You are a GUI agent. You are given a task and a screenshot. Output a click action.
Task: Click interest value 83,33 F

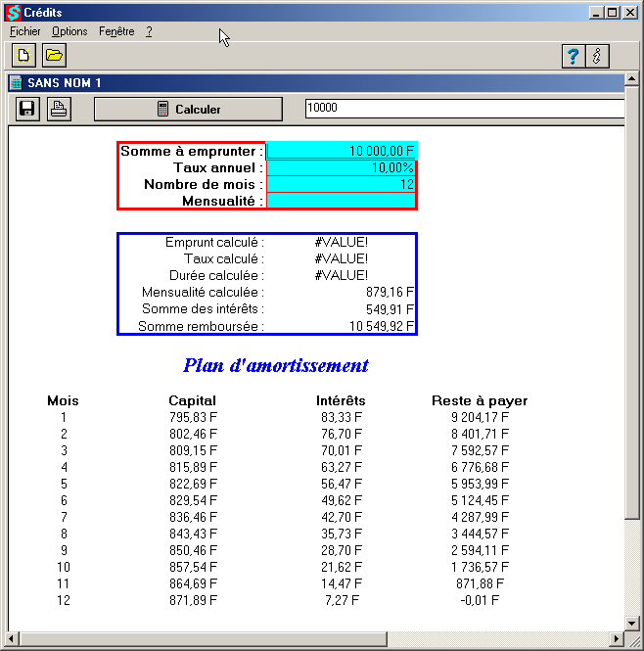tap(342, 417)
